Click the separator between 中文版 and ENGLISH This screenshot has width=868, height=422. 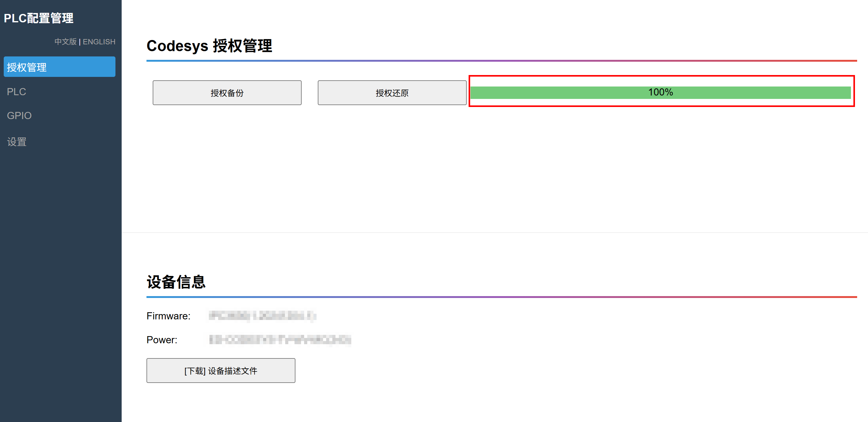tap(79, 42)
